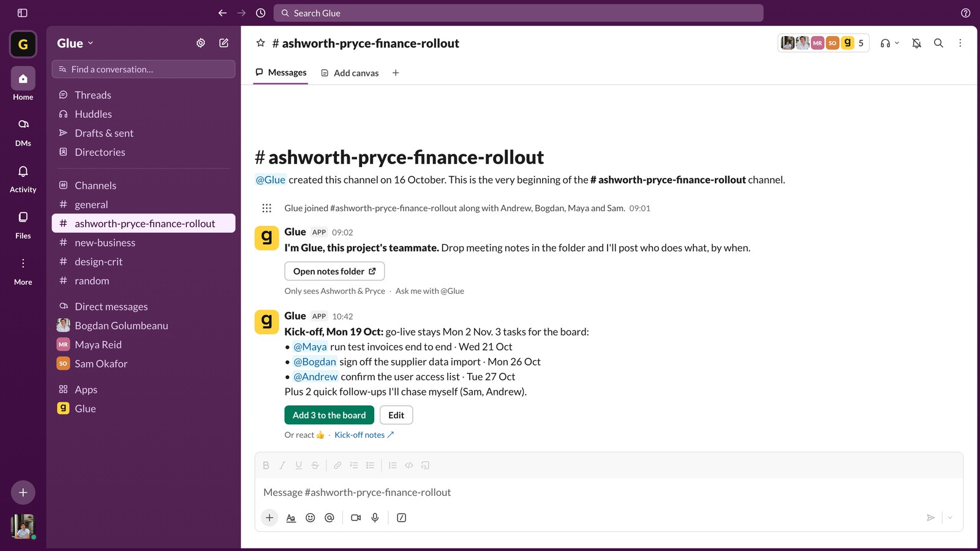980x551 pixels.
Task: Toggle the sidebar panel icon
Action: [x=23, y=13]
